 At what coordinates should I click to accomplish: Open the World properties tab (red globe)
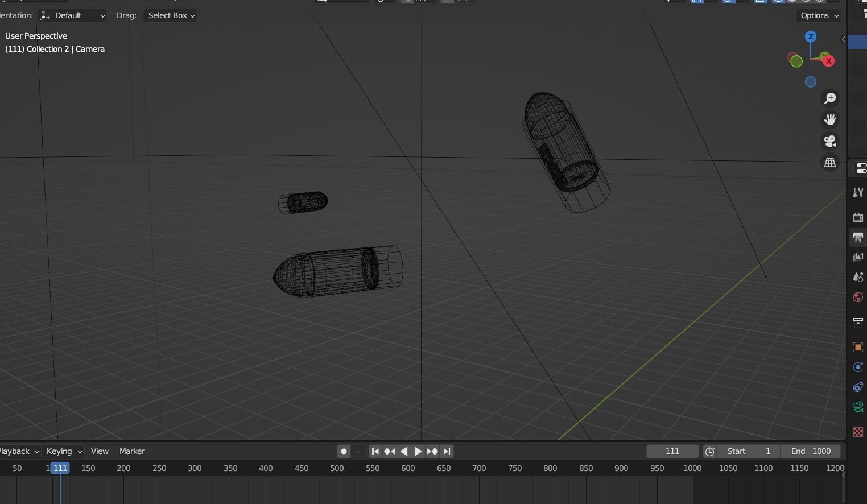pos(858,298)
